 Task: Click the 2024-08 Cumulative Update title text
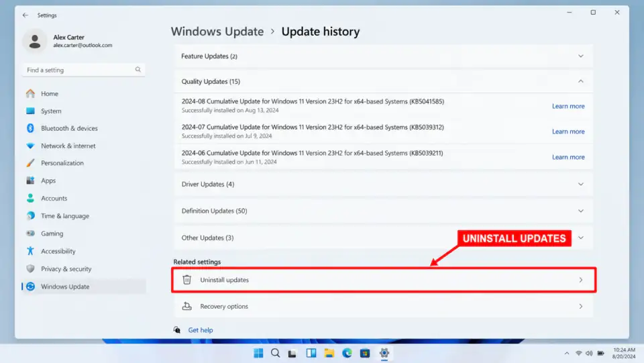tap(313, 101)
